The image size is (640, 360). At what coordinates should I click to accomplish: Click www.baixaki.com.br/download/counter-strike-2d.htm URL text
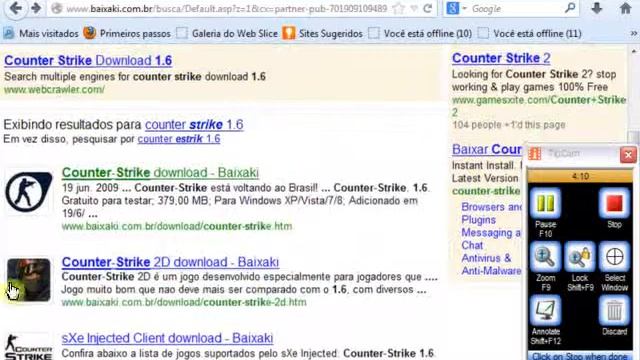184,302
